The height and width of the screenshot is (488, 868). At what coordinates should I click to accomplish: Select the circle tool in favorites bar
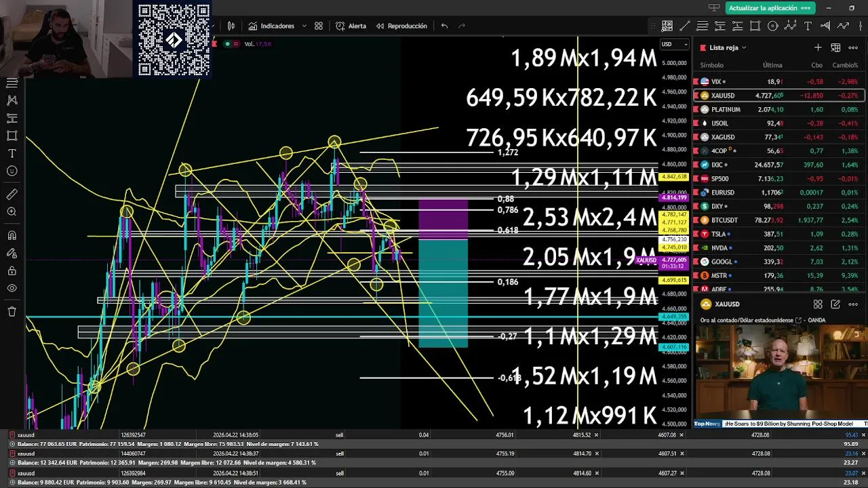(773, 26)
